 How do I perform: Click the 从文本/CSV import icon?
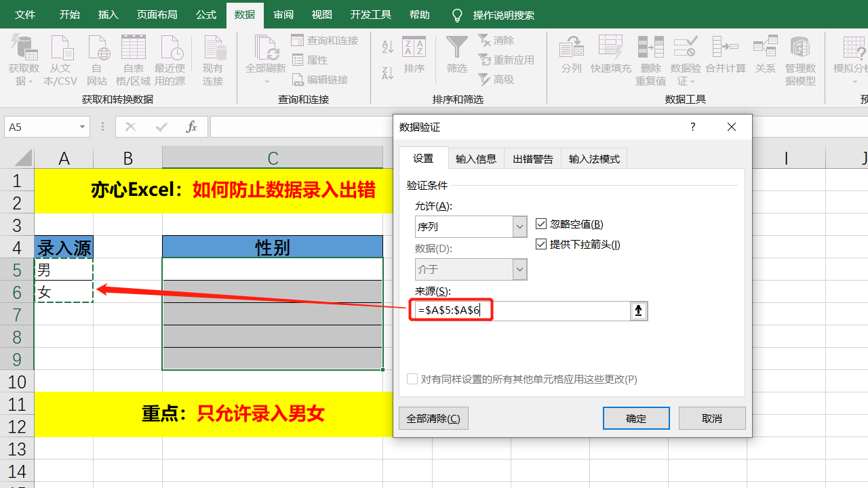(x=60, y=47)
